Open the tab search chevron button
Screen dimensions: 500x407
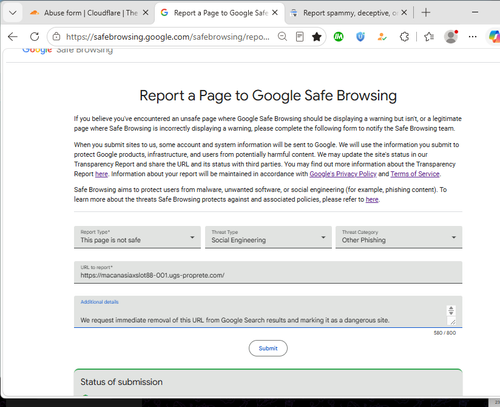(x=13, y=13)
